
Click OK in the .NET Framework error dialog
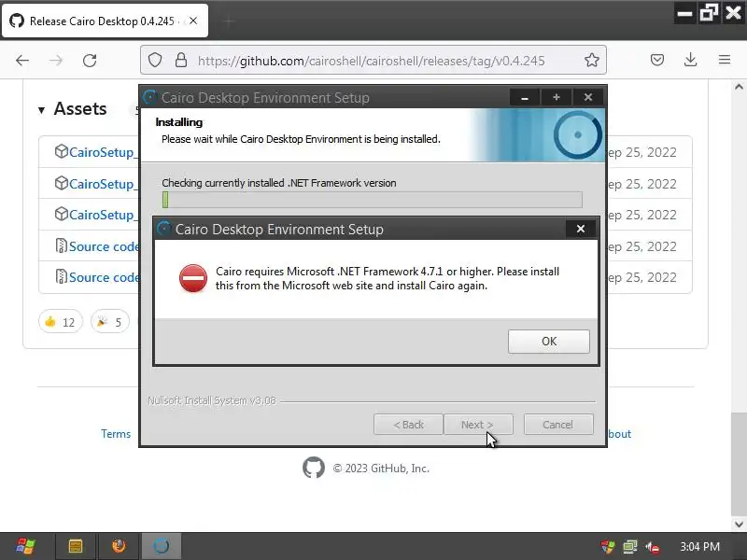[x=548, y=342]
